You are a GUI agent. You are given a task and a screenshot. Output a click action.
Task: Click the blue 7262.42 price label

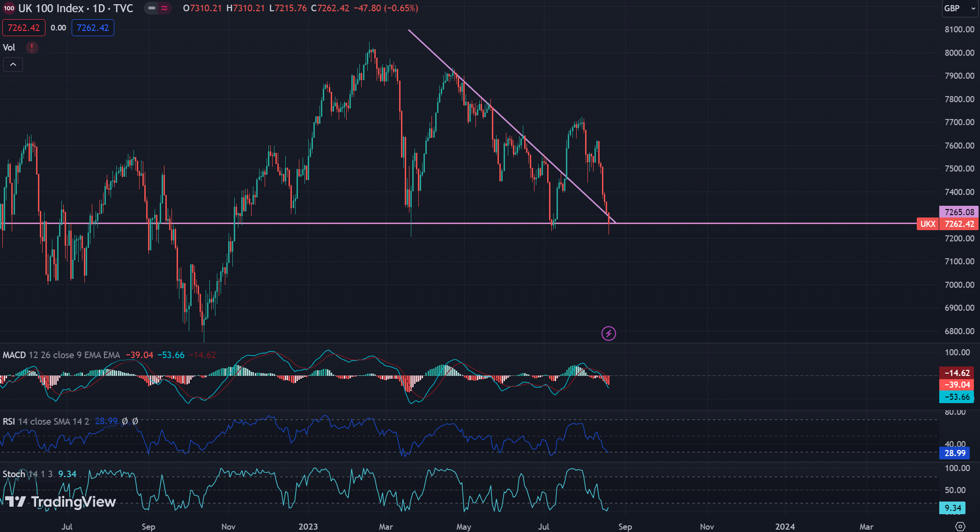pyautogui.click(x=92, y=28)
